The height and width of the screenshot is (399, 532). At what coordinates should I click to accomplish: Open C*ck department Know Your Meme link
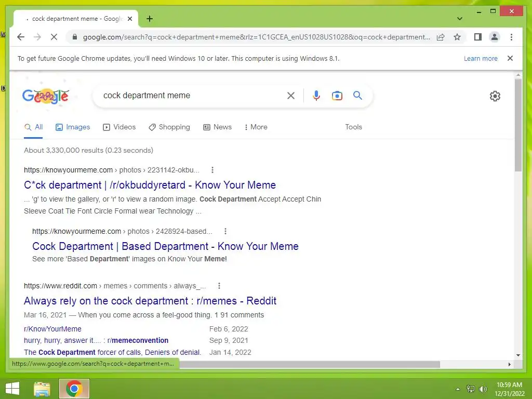click(x=150, y=185)
